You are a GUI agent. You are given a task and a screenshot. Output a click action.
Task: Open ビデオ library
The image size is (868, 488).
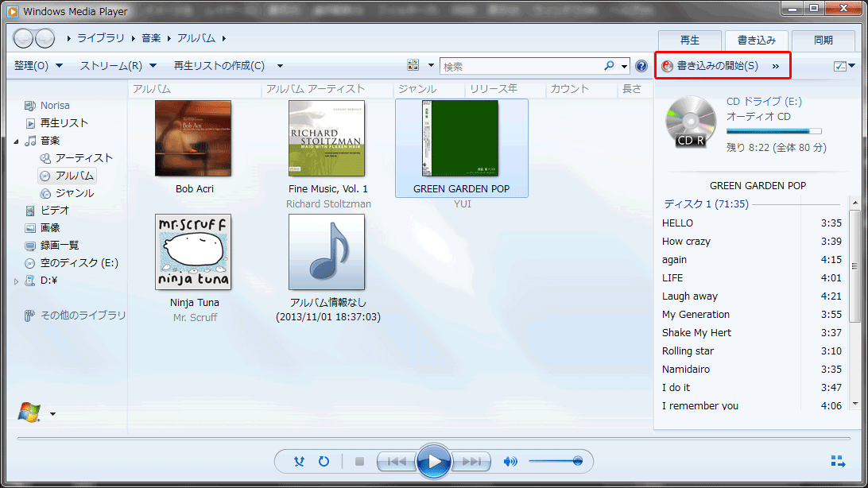point(55,211)
